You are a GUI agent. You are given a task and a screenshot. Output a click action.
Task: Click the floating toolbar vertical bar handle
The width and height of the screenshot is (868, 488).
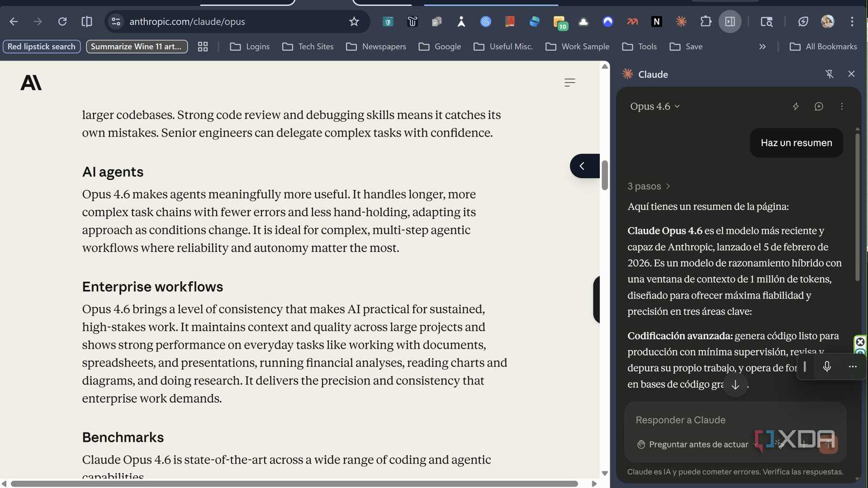click(805, 367)
